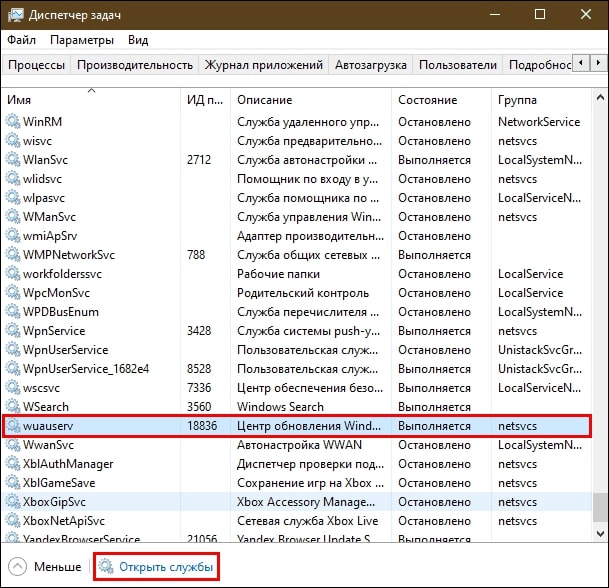Click the Меньше label

pyautogui.click(x=57, y=567)
